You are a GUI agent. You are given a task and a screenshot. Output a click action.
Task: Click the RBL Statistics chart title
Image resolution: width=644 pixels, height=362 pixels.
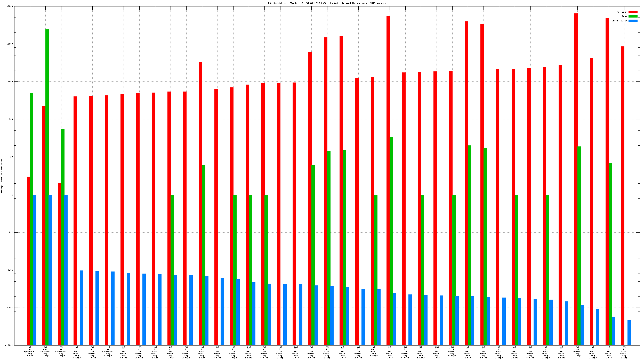327,3
